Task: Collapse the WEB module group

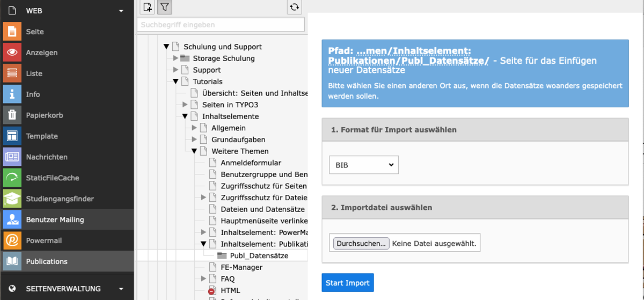Action: click(x=122, y=11)
